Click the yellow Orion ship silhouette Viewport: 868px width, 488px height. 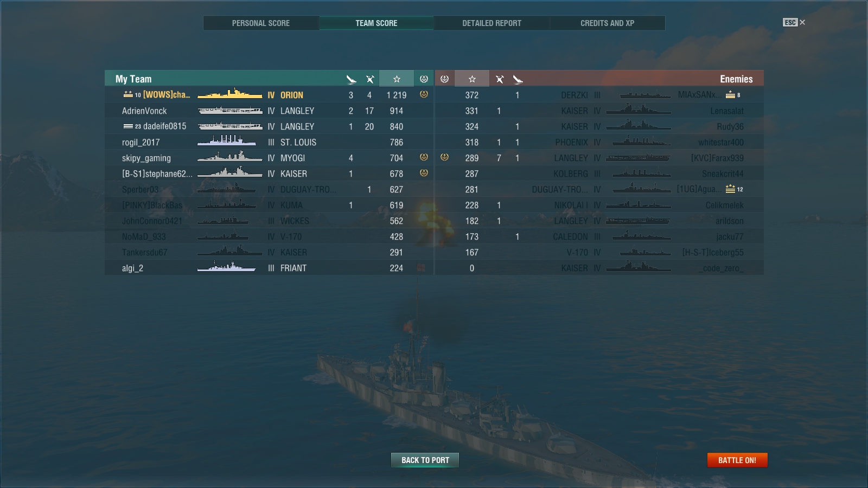click(x=229, y=94)
